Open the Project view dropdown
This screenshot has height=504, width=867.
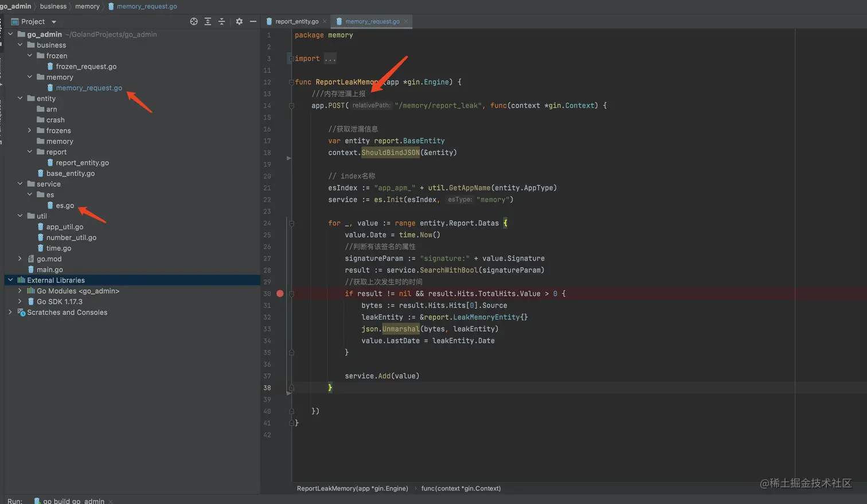tap(54, 22)
